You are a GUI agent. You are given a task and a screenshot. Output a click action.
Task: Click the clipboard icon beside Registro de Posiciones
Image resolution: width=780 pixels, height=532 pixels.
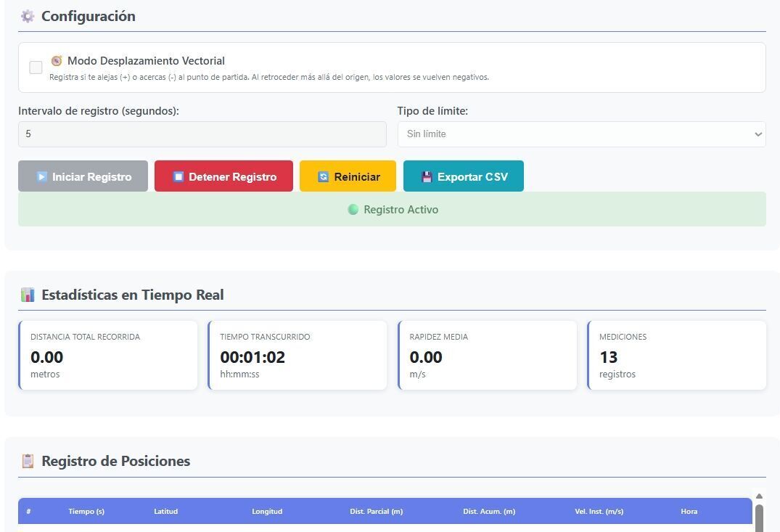point(28,461)
